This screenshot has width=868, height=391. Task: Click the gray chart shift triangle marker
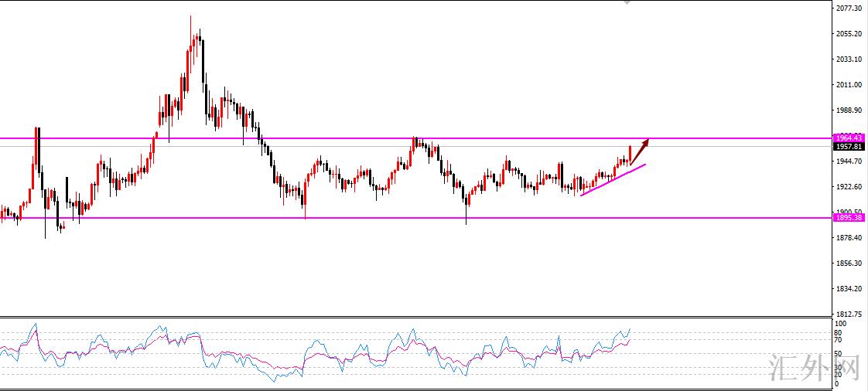(x=627, y=3)
